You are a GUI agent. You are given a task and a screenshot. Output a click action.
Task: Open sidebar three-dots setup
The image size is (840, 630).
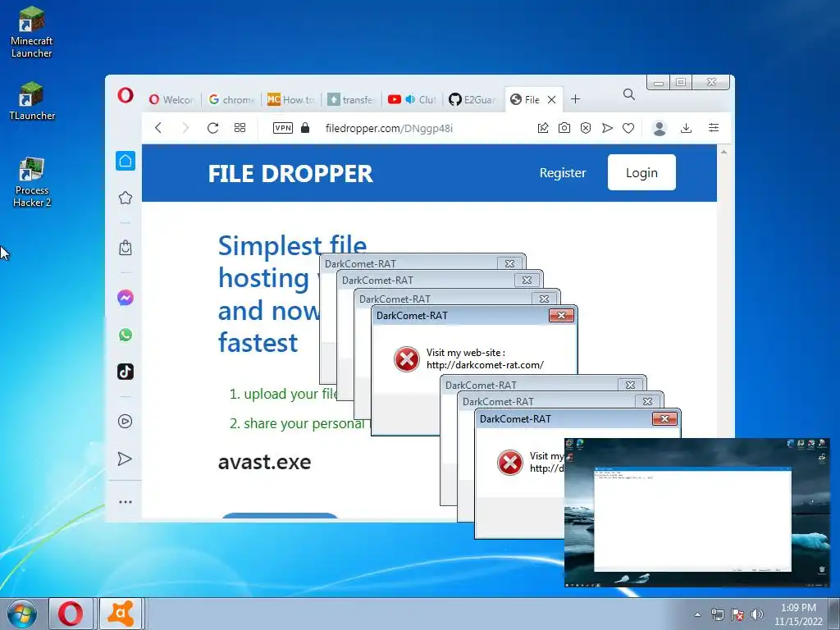[x=126, y=502]
